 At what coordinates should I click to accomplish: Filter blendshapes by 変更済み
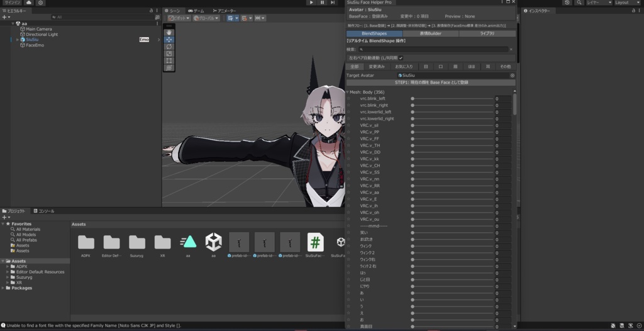[x=377, y=66]
